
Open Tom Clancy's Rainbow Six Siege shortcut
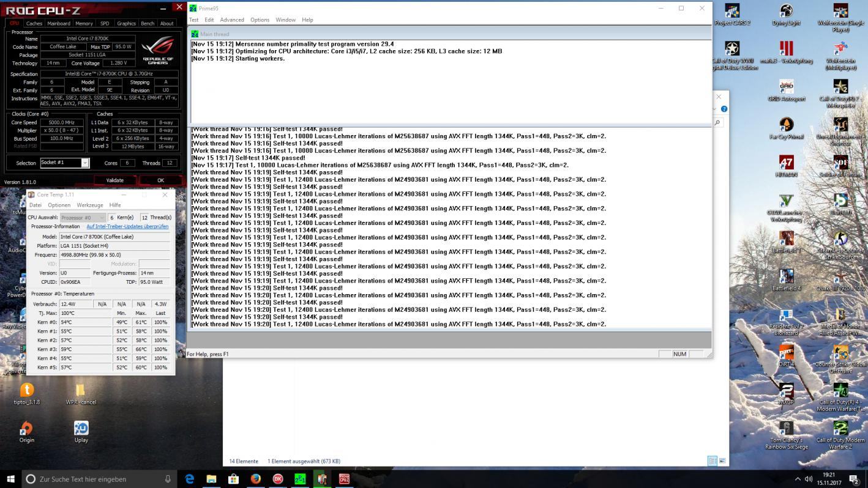coord(786,435)
